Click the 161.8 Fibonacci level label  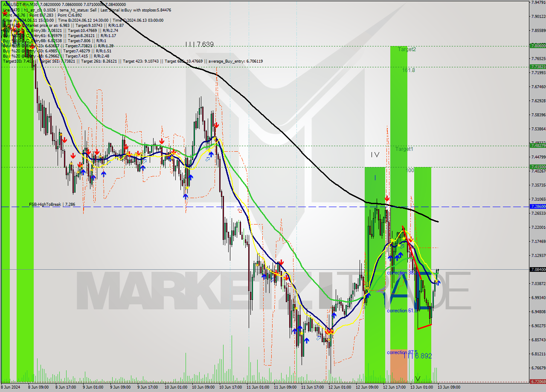[409, 70]
